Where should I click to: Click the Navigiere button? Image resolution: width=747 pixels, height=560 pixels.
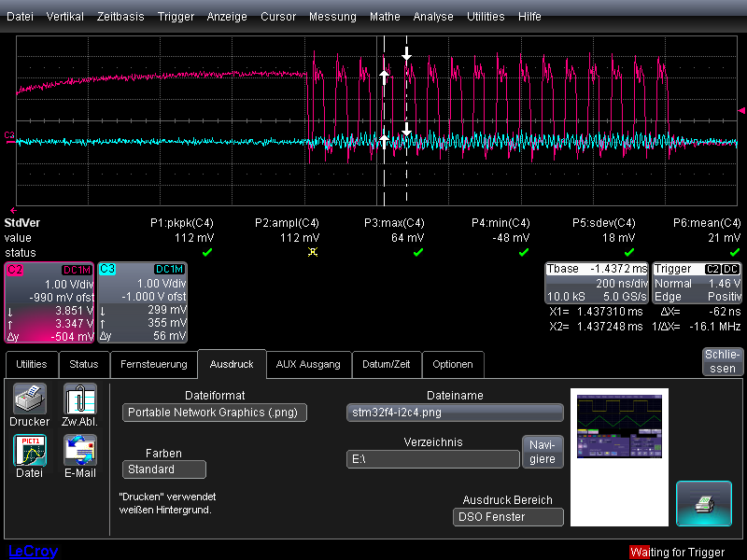543,452
